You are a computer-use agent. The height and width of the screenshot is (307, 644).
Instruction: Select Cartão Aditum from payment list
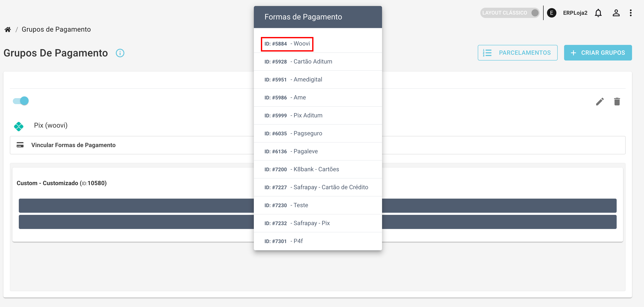click(x=313, y=62)
